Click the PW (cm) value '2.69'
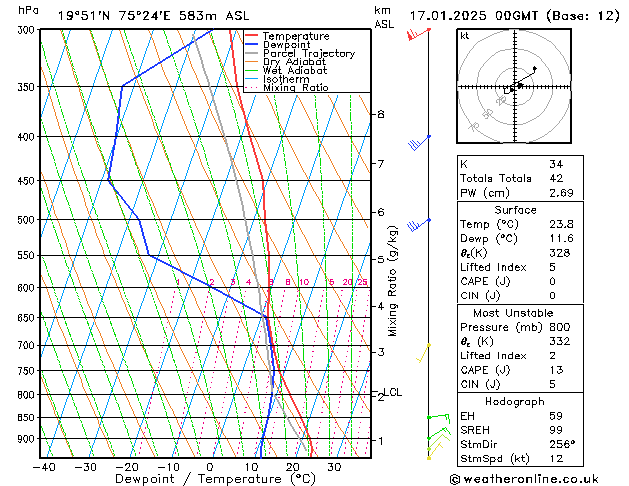Image resolution: width=629 pixels, height=486 pixels. [561, 192]
